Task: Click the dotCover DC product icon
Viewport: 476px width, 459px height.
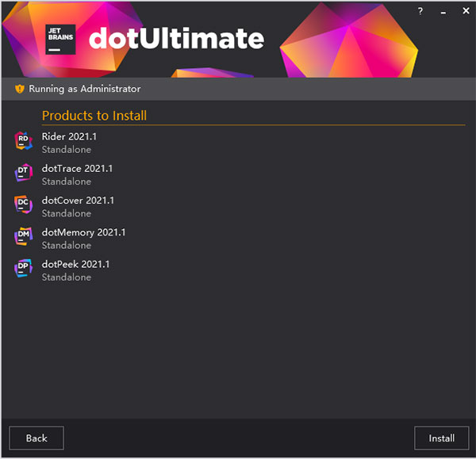Action: click(23, 205)
